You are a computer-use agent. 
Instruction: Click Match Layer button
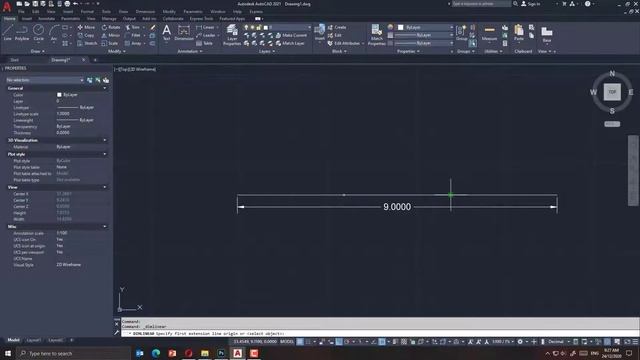(290, 43)
